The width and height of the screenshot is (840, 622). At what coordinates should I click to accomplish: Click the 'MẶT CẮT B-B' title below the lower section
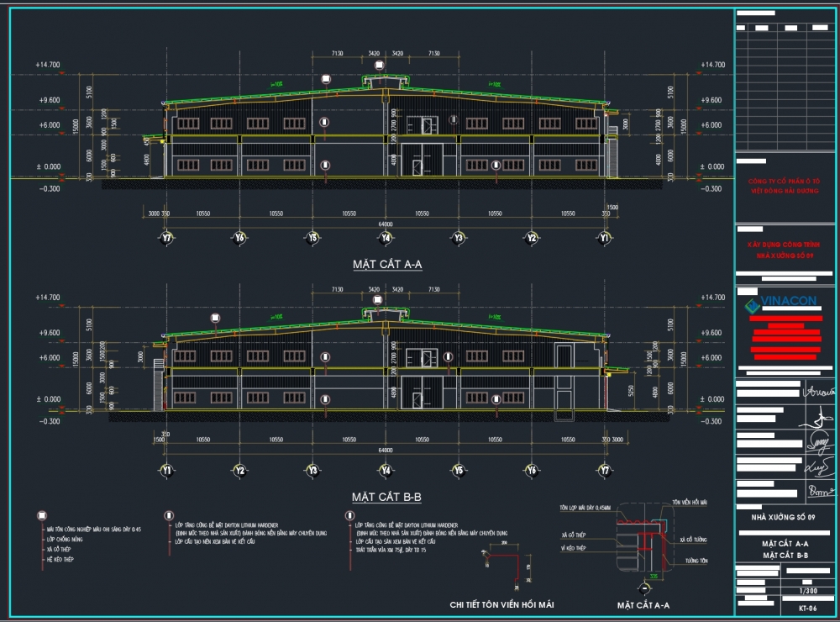click(386, 498)
